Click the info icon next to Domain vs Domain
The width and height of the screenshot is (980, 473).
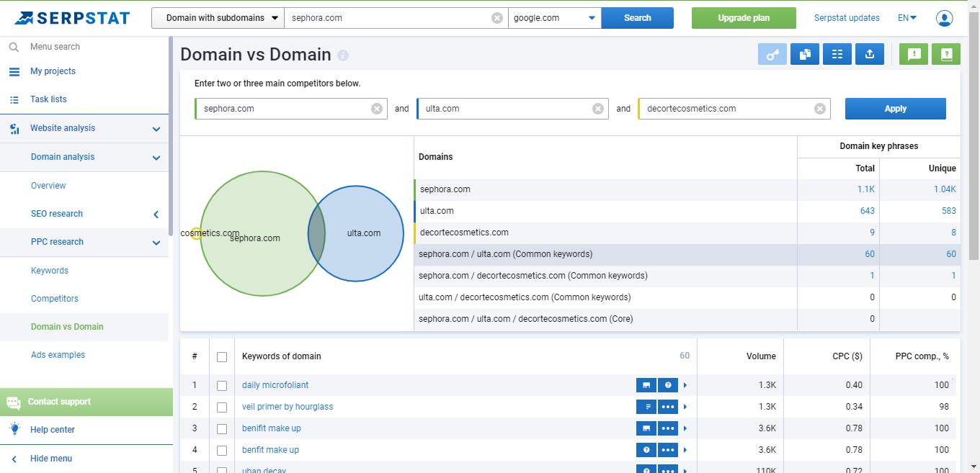point(343,55)
